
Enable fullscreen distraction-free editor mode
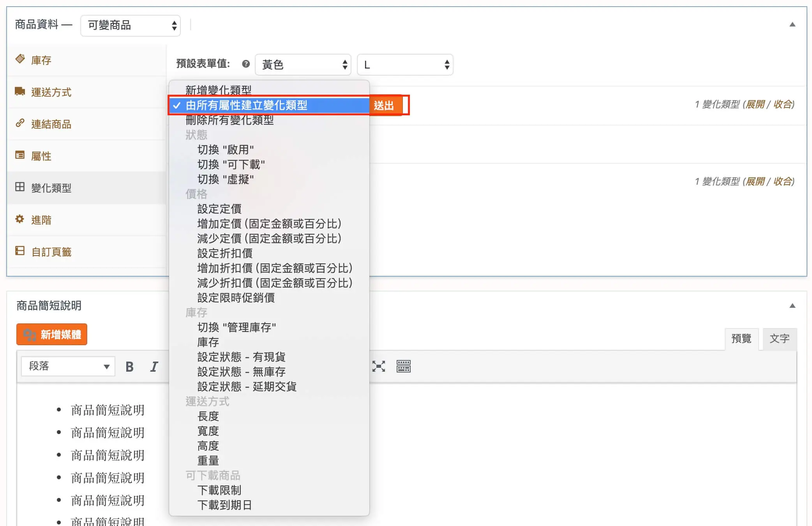[x=378, y=366]
